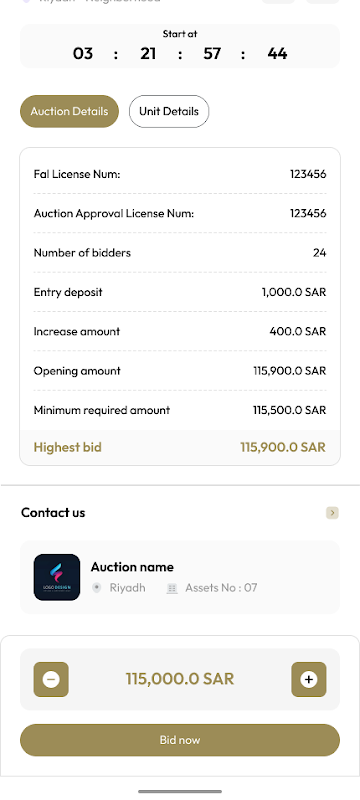Click the 115,000.0 SAR bid amount field
This screenshot has width=360, height=800.
click(180, 679)
